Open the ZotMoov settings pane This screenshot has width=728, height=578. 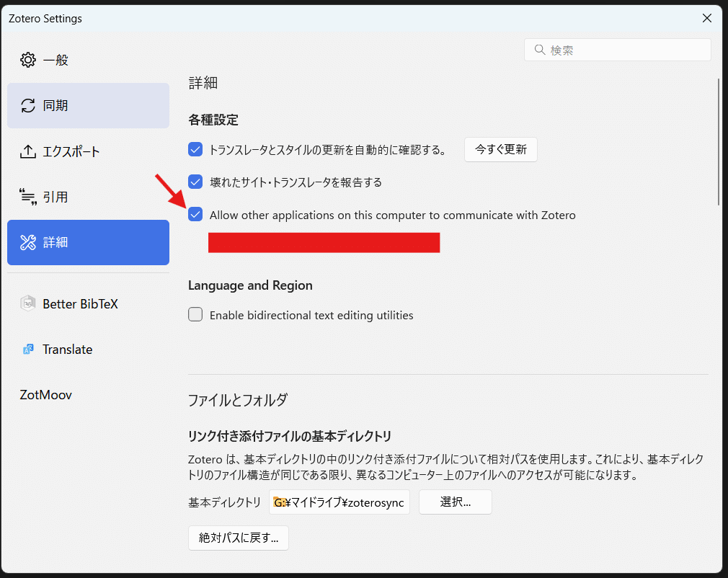click(x=88, y=395)
